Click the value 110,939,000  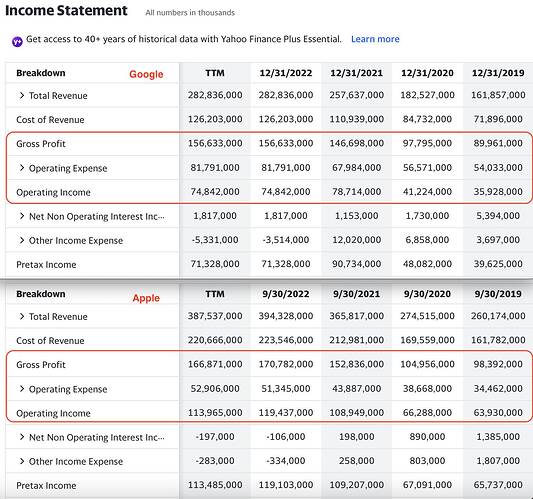point(357,119)
